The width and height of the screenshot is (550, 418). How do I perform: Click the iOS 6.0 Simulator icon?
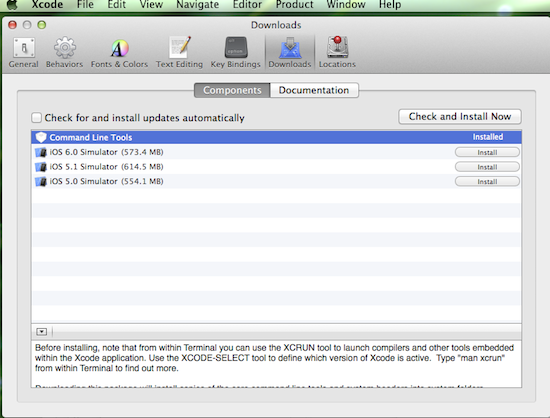click(x=41, y=152)
